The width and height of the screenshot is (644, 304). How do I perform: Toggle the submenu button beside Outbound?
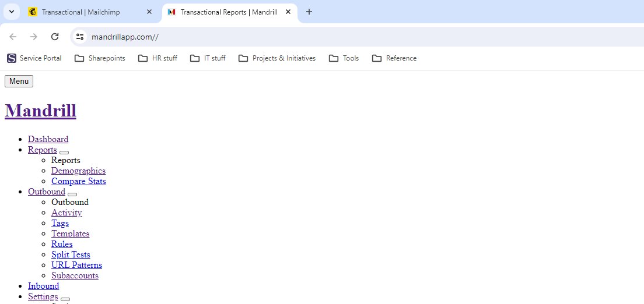click(72, 194)
